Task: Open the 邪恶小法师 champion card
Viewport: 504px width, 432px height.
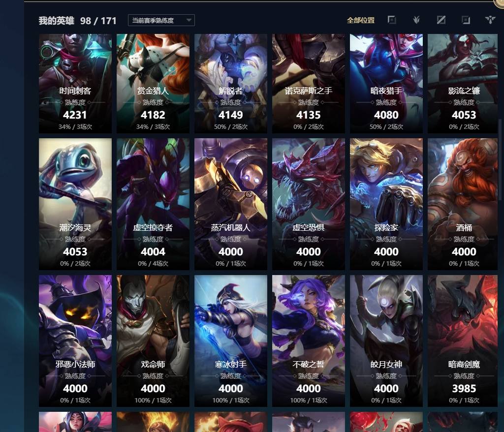Action: coord(75,340)
